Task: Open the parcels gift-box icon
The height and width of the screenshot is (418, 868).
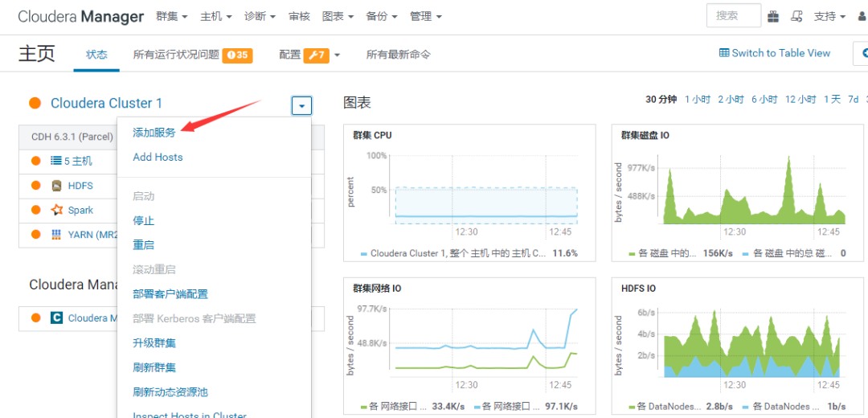Action: tap(773, 17)
